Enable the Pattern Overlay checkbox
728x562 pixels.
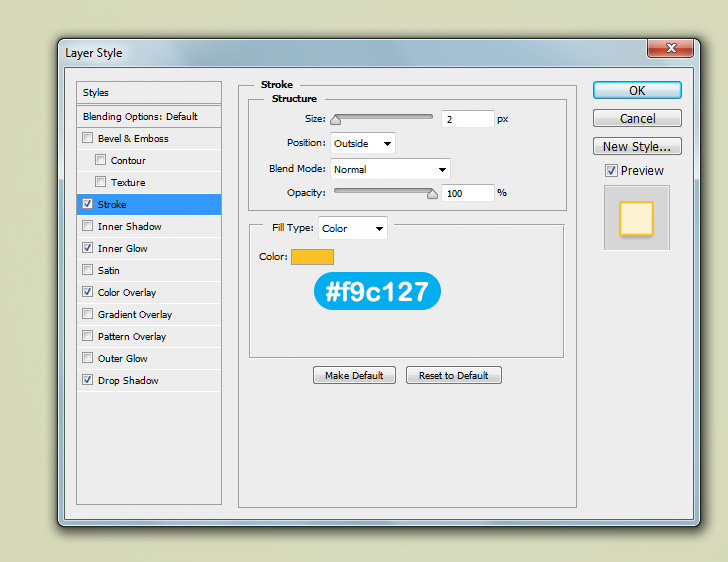(x=87, y=335)
